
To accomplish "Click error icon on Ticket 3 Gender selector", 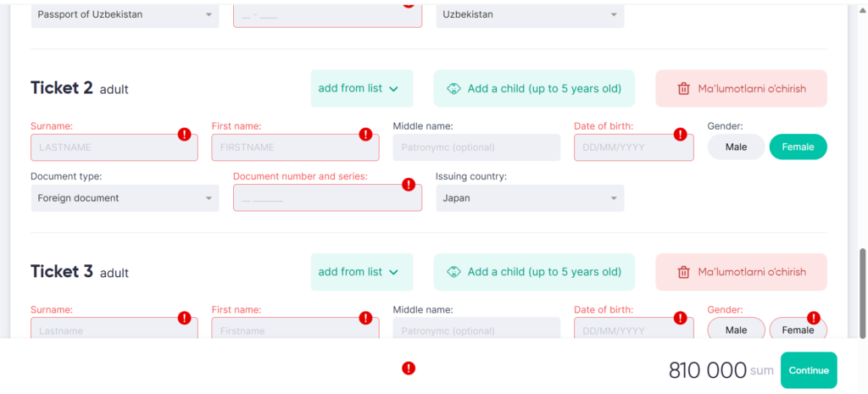I will click(814, 318).
